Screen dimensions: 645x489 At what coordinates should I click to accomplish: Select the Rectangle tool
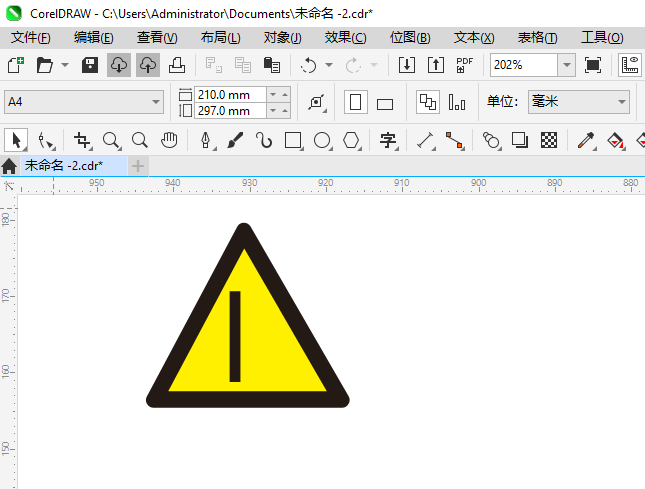[x=294, y=140]
